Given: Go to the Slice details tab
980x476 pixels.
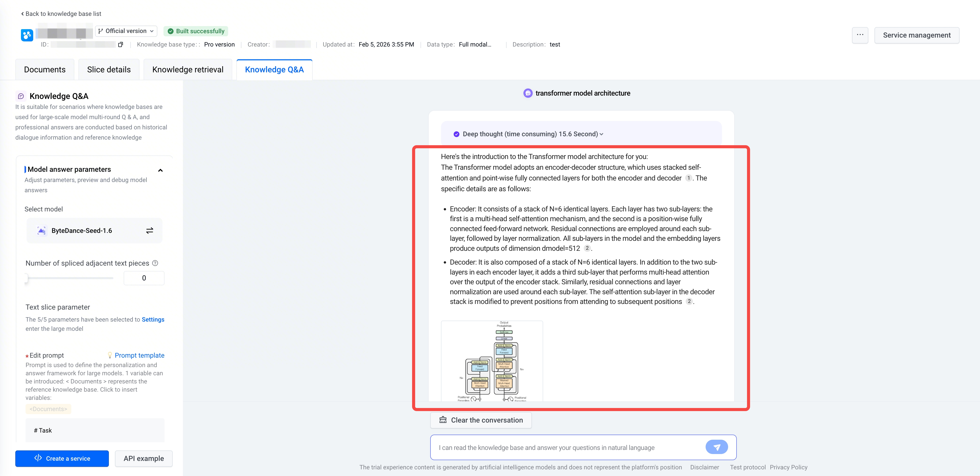Looking at the screenshot, I should click(x=109, y=70).
